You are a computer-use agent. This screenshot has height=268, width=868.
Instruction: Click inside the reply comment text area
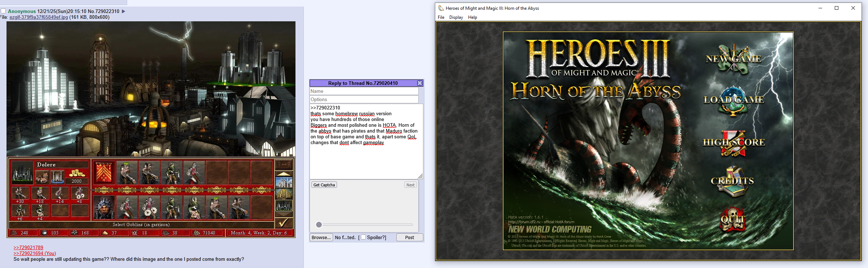(366, 141)
